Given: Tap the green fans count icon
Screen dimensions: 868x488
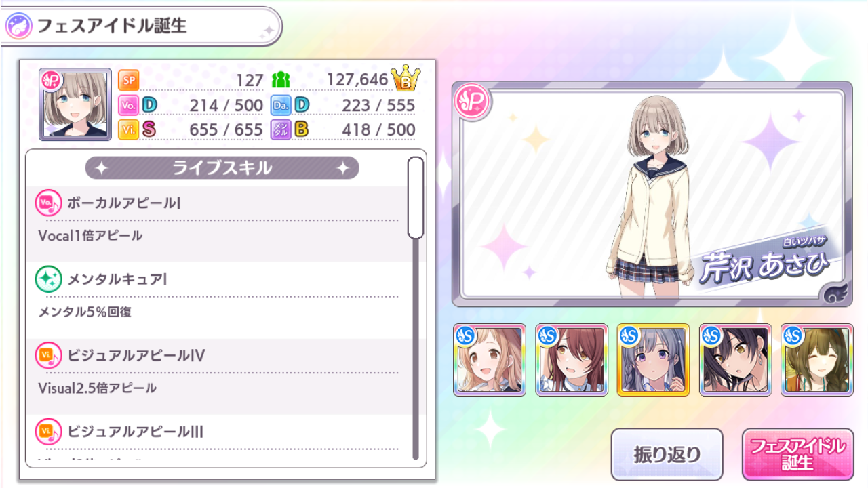Looking at the screenshot, I should click(x=280, y=81).
